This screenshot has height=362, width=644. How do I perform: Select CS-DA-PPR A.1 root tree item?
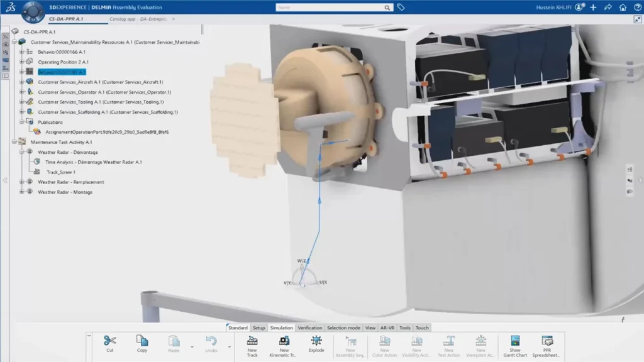tap(40, 31)
